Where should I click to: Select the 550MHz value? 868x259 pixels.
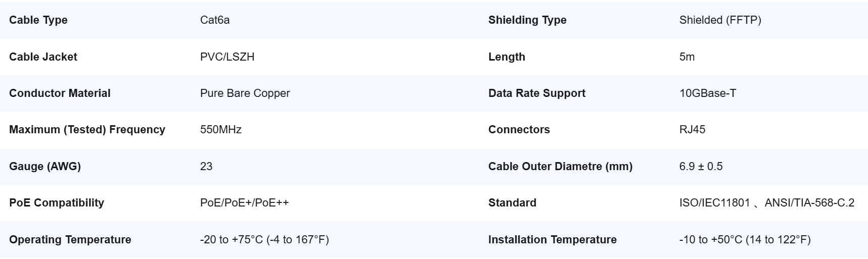coord(221,130)
